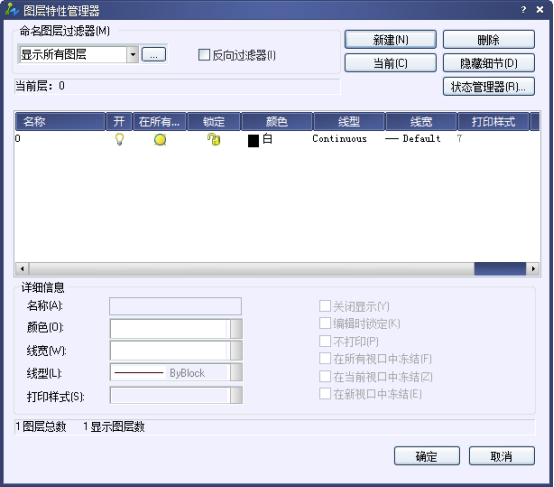Open the 颜色(O) dropdown
Screen dimensions: 554x487
pos(236,329)
